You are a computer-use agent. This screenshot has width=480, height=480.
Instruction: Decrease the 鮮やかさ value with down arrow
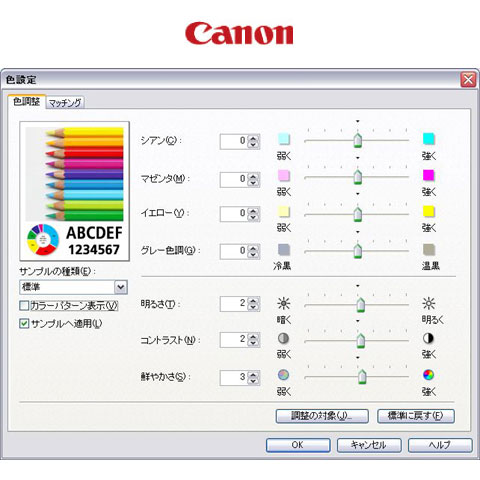[x=253, y=381]
